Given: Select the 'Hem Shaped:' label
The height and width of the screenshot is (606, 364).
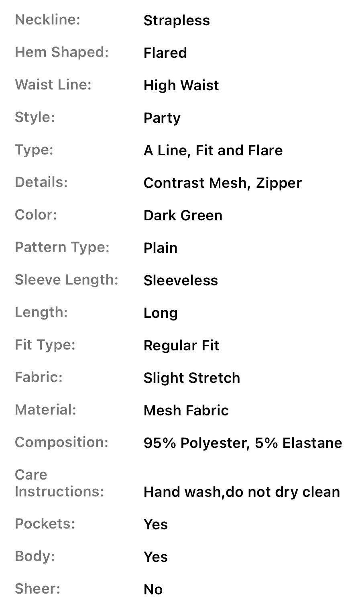Looking at the screenshot, I should click(62, 52).
